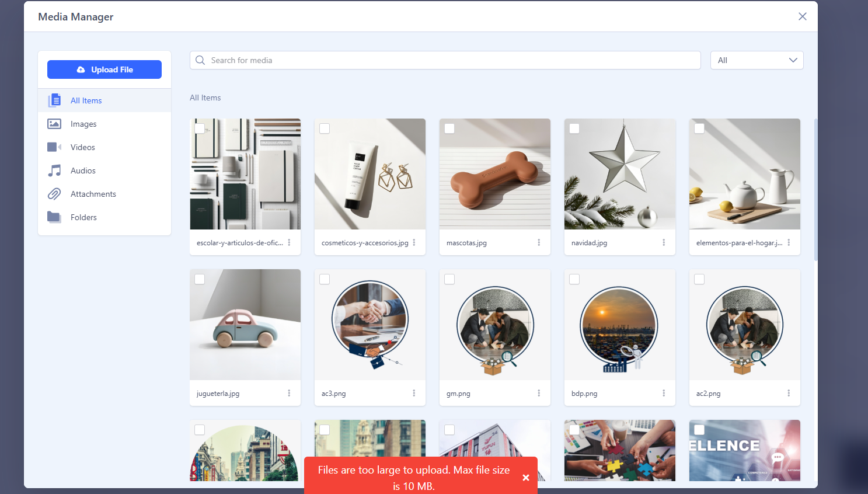Open the ELLENCE banner image thumbnail

(x=745, y=450)
